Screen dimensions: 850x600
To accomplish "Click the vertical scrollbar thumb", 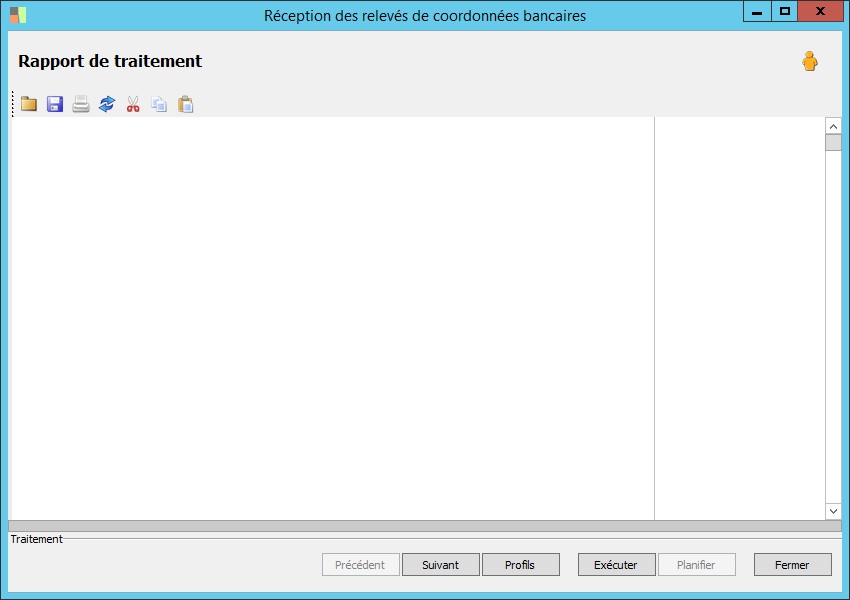I will pyautogui.click(x=833, y=143).
